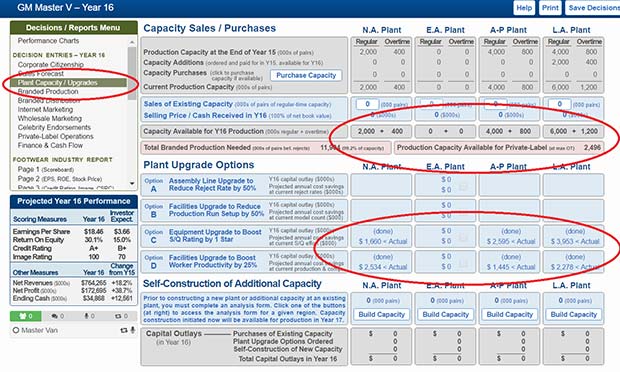
Task: Open Celebrity Endorsements decision entry
Action: coord(54,127)
